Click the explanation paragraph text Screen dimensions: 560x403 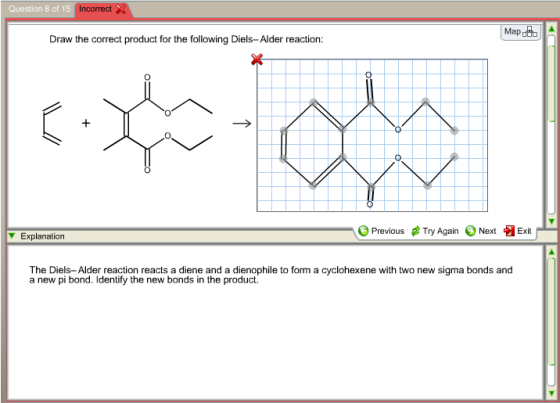[271, 275]
